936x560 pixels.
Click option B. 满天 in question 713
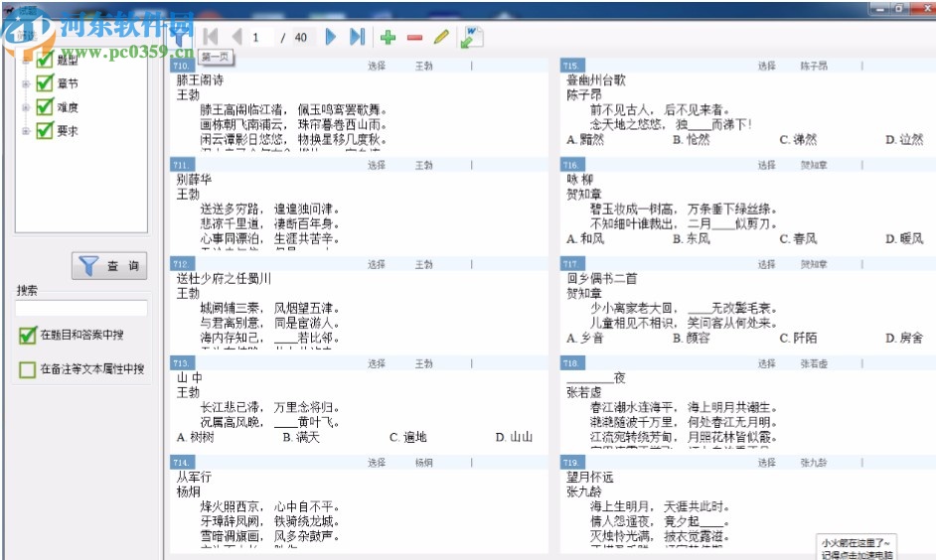pos(301,437)
